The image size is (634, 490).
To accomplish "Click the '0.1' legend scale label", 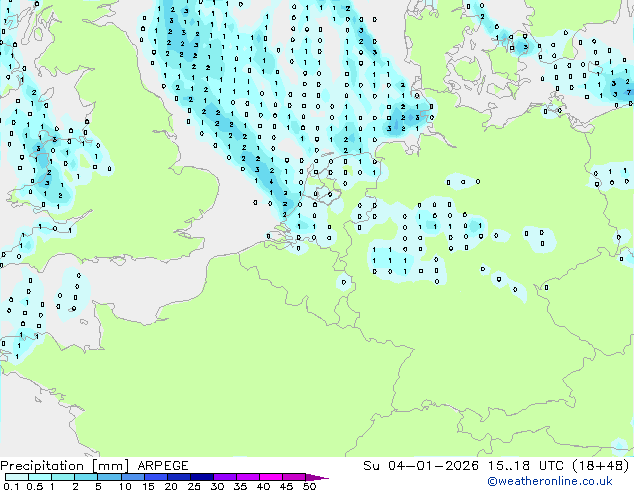I will point(10,486).
